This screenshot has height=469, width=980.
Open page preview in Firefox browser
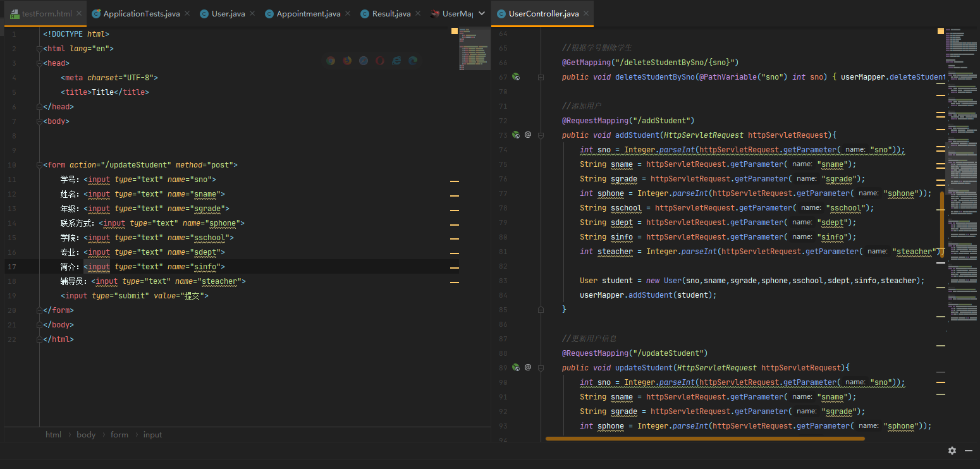coord(347,61)
